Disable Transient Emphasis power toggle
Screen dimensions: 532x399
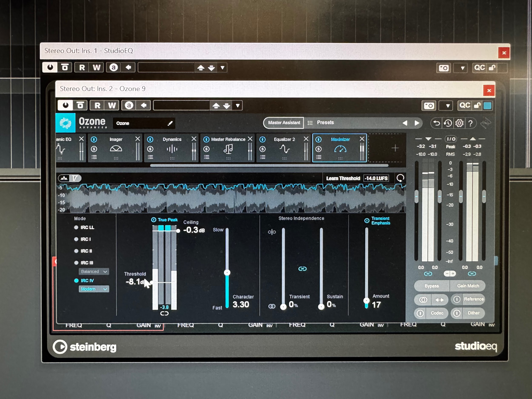tap(367, 220)
